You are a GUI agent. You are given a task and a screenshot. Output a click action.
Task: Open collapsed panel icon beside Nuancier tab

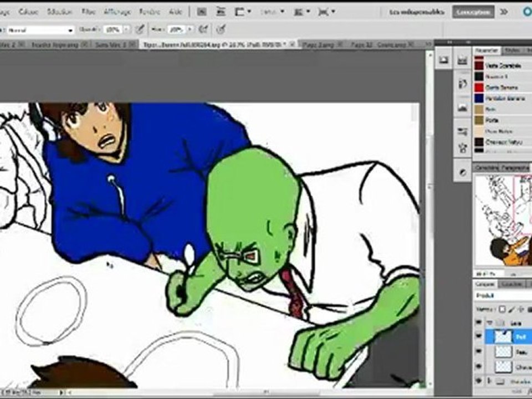pos(462,60)
